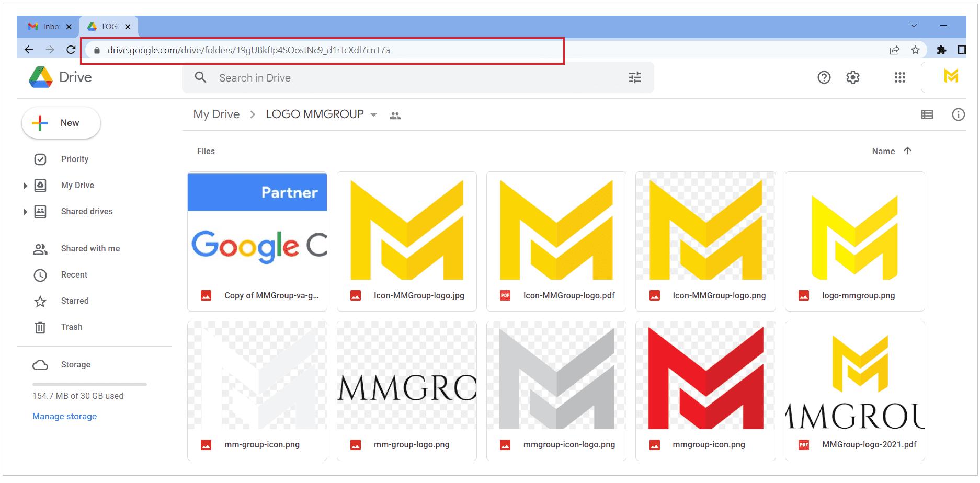Click the Recent clock icon in sidebar

(x=40, y=275)
